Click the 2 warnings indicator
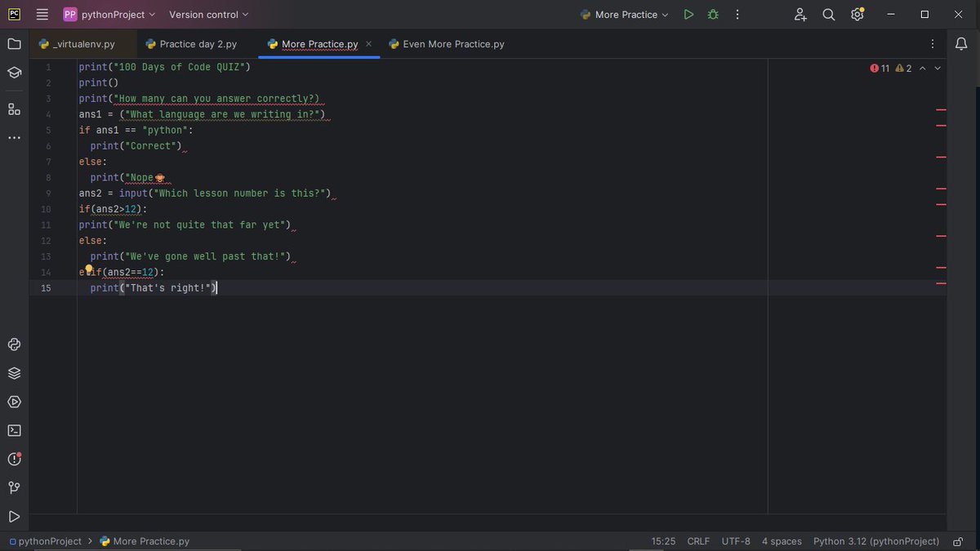The height and width of the screenshot is (551, 980). [x=904, y=69]
